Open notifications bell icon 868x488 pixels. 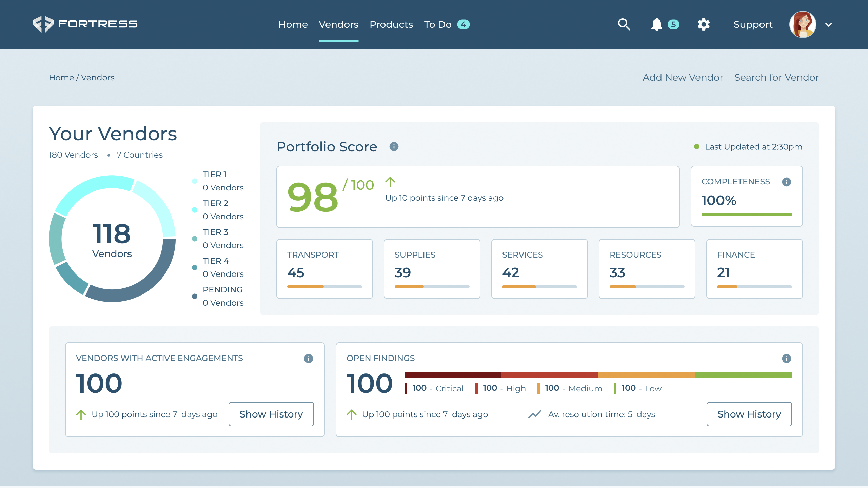[x=656, y=24]
